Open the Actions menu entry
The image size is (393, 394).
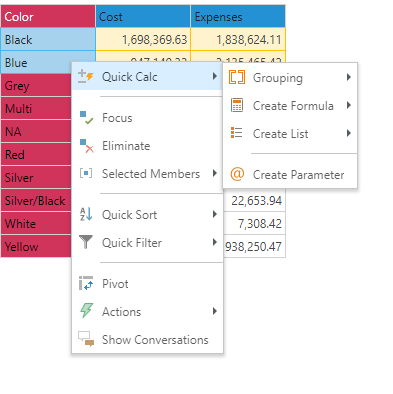147,312
